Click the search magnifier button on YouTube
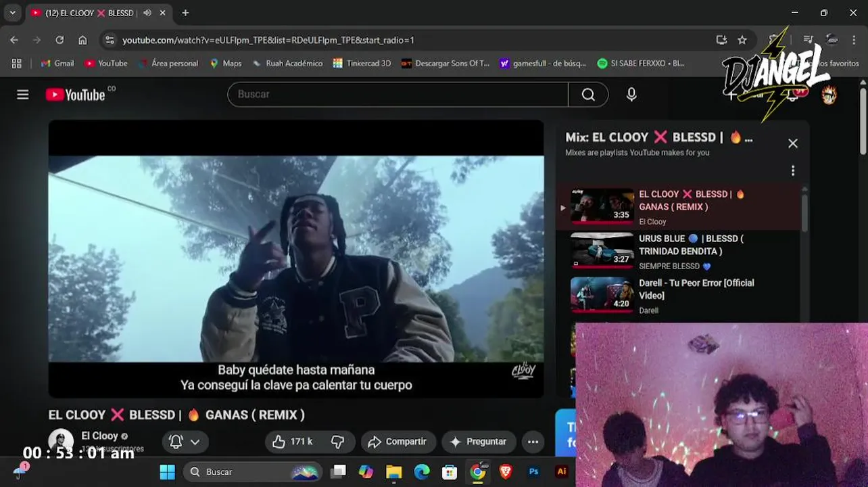Image resolution: width=868 pixels, height=487 pixels. [588, 95]
